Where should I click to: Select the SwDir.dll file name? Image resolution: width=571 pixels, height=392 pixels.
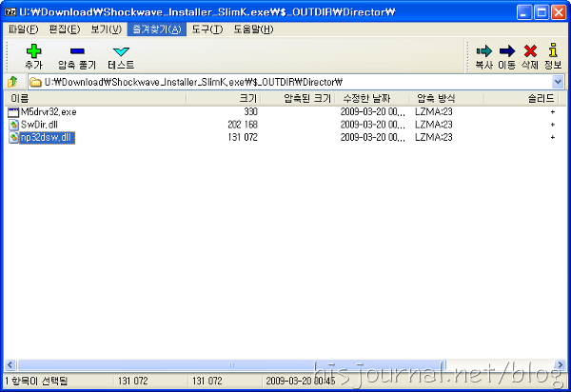click(x=39, y=125)
